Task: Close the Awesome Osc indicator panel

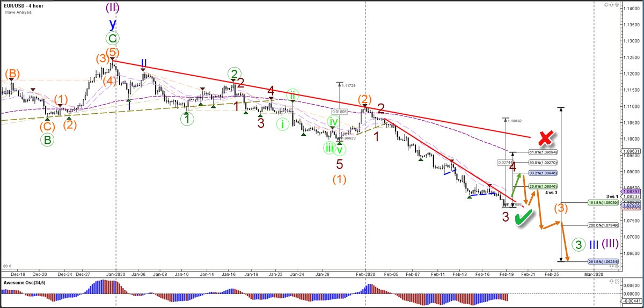Action: click(617, 281)
